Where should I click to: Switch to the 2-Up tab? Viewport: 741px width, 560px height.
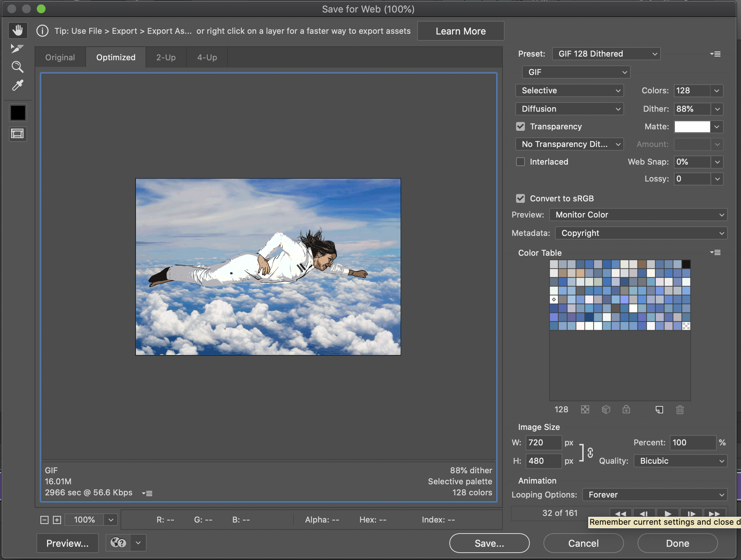click(166, 57)
